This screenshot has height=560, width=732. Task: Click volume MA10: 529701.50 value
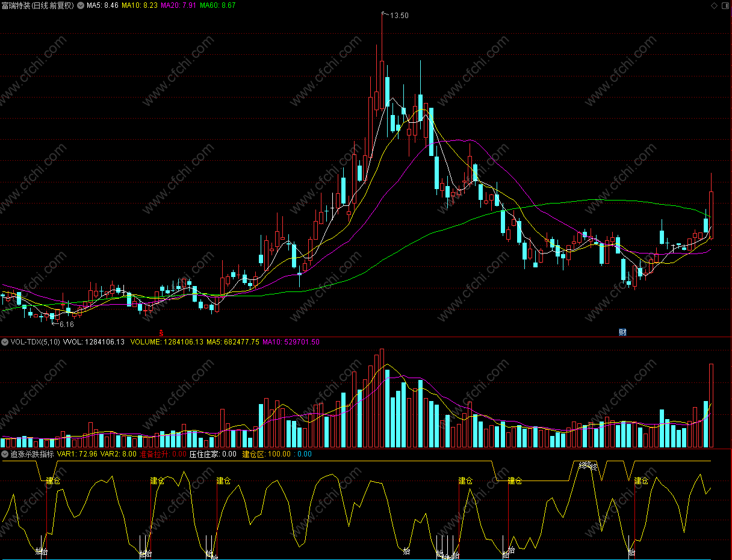pos(291,342)
